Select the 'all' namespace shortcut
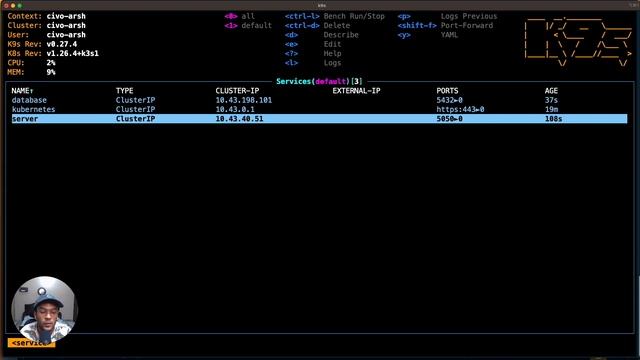The image size is (640, 360). [248, 16]
